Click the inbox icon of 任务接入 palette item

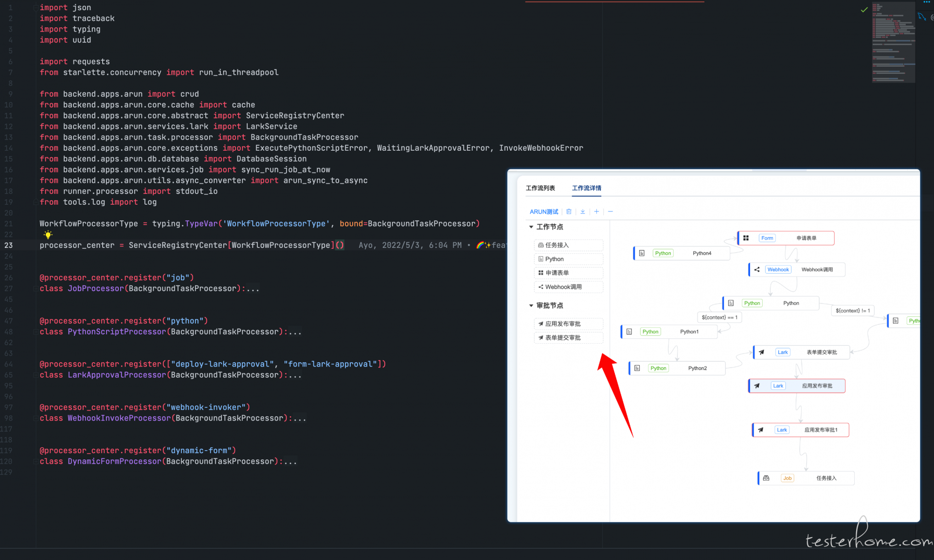click(540, 245)
